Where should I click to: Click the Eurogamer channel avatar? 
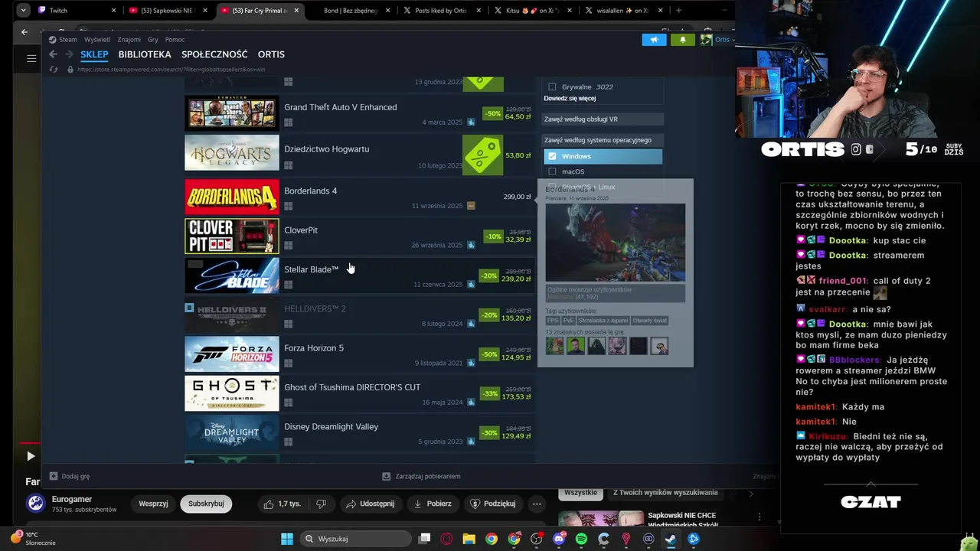pyautogui.click(x=35, y=504)
